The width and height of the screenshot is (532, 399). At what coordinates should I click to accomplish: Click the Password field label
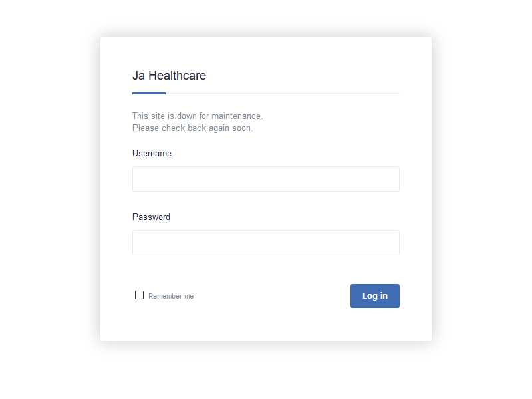tap(151, 217)
